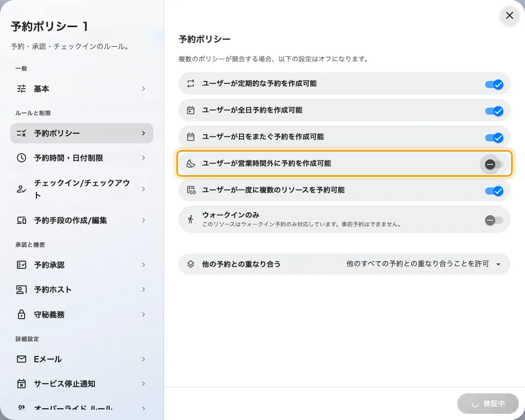Screen dimensions: 525x420
Task: Click the multi-resource icon for 複数のリソース
Action: click(x=191, y=190)
